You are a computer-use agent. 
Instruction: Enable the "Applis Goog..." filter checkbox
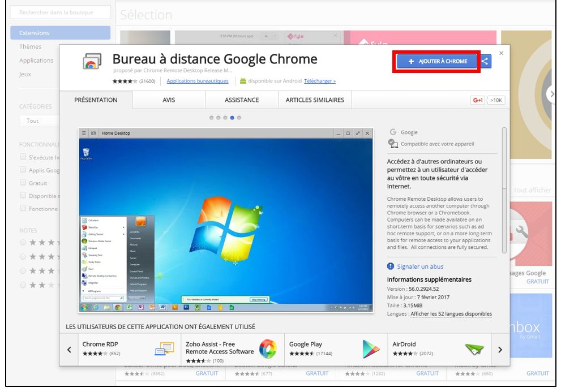coord(23,170)
